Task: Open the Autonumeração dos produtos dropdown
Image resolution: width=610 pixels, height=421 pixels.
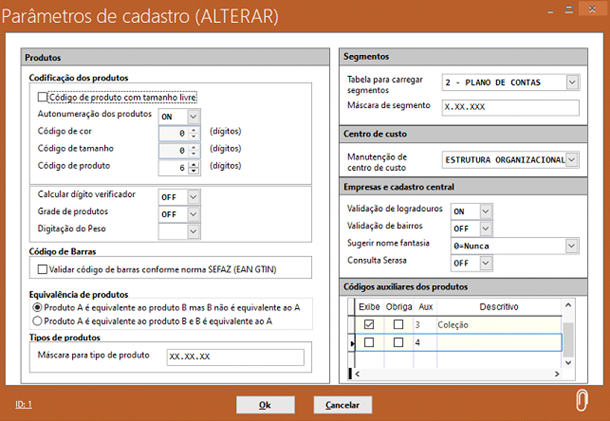Action: [x=193, y=115]
